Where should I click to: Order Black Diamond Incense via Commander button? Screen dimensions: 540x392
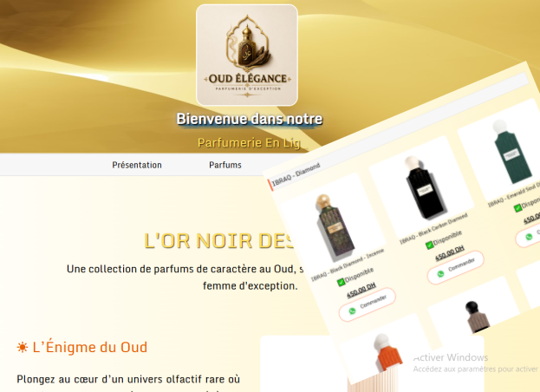click(x=368, y=304)
